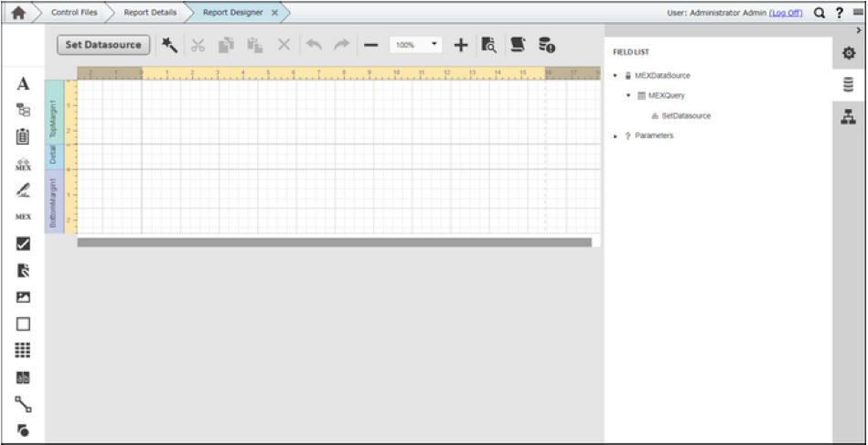This screenshot has width=868, height=445.
Task: Collapse the MEXDataSource node
Action: click(x=615, y=75)
